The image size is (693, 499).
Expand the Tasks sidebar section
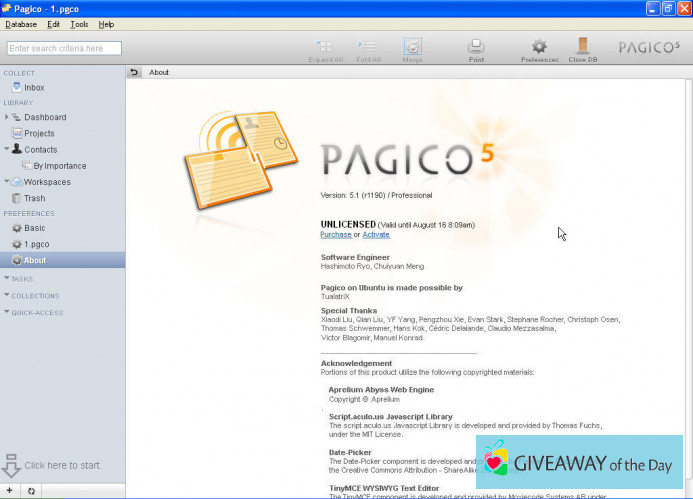(x=6, y=279)
